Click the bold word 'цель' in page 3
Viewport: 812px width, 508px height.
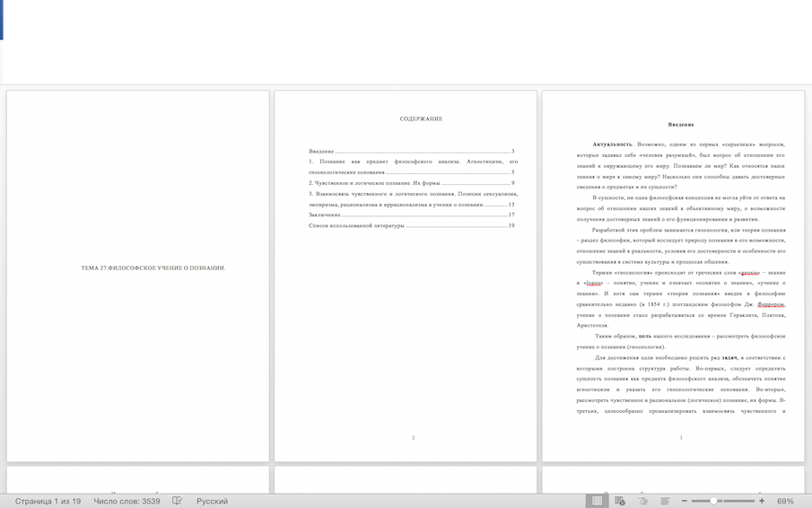click(645, 336)
